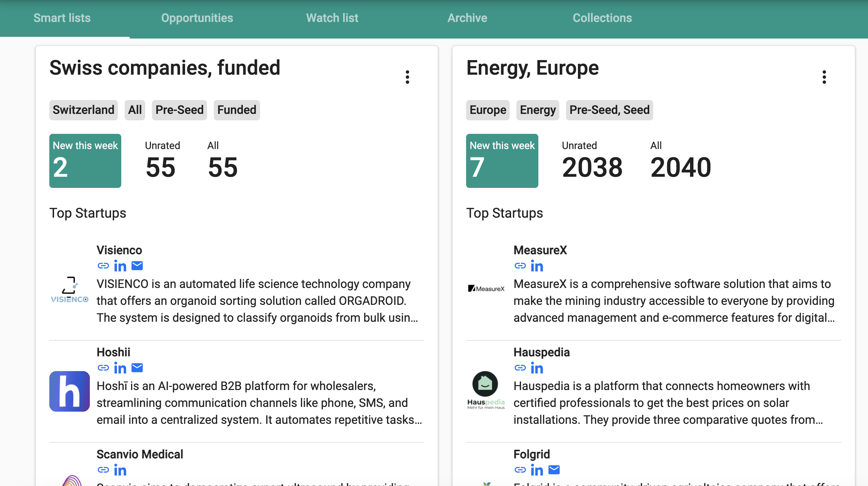868x486 pixels.
Task: Switch to the Watch list tab
Action: [x=332, y=18]
